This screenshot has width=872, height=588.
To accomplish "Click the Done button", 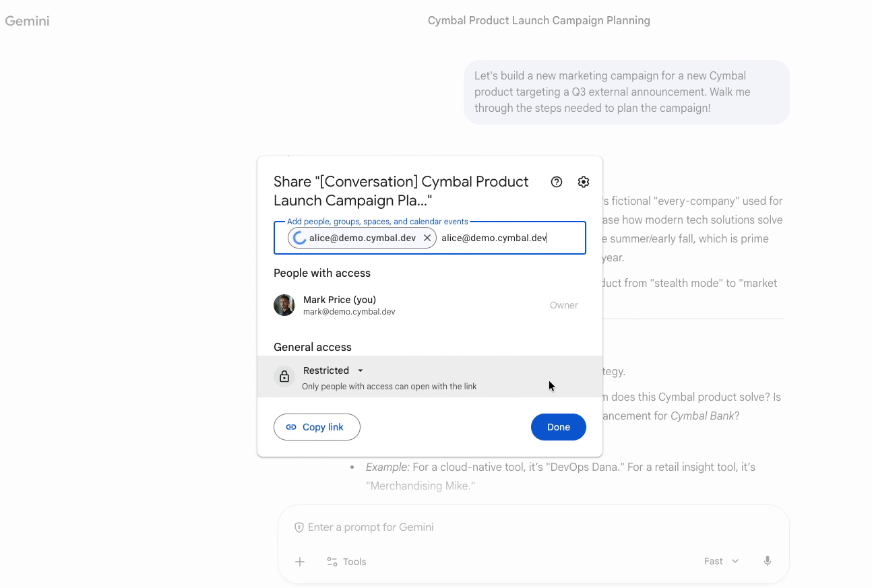I will pyautogui.click(x=559, y=427).
